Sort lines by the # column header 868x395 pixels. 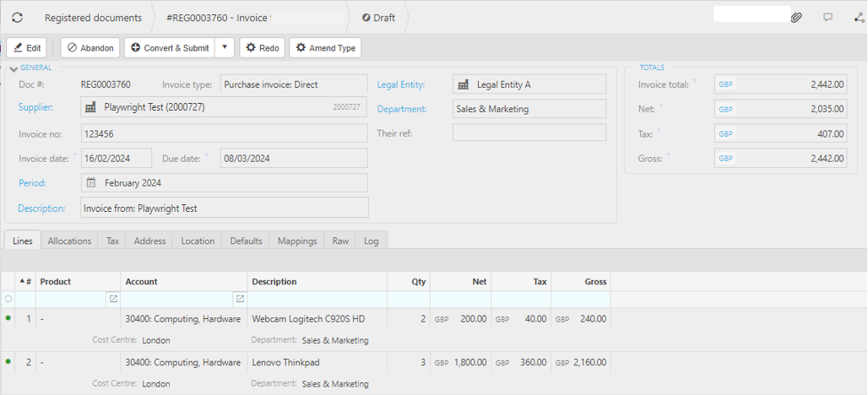[25, 282]
